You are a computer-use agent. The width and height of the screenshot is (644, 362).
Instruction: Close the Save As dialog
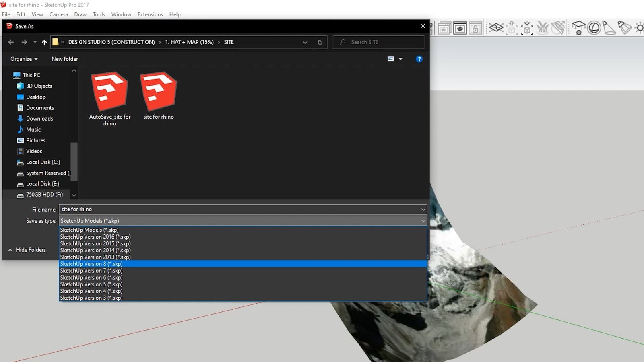[423, 26]
